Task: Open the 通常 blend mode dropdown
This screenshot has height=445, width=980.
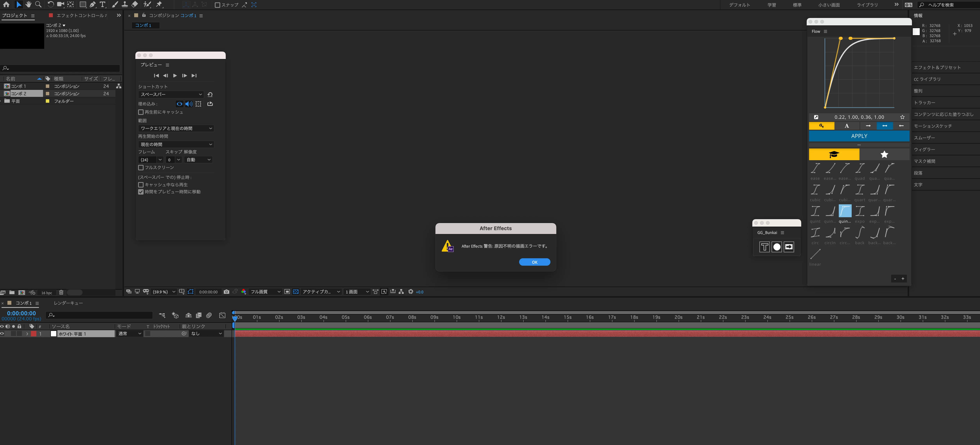Action: pos(129,334)
